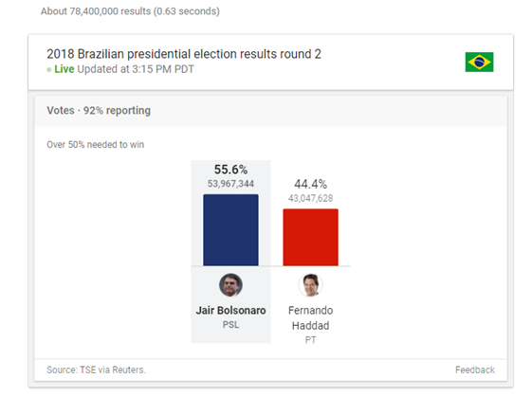Click the Votes 92% reporting header
Image resolution: width=532 pixels, height=397 pixels.
tap(99, 111)
